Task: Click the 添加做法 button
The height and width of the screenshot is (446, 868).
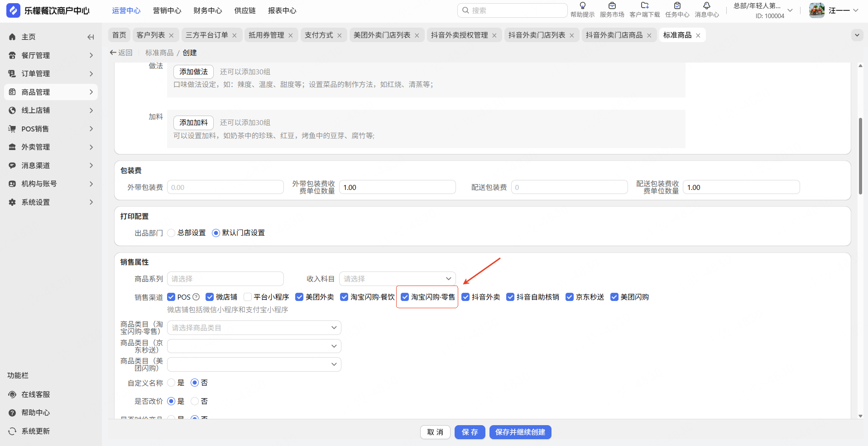Action: pyautogui.click(x=193, y=72)
